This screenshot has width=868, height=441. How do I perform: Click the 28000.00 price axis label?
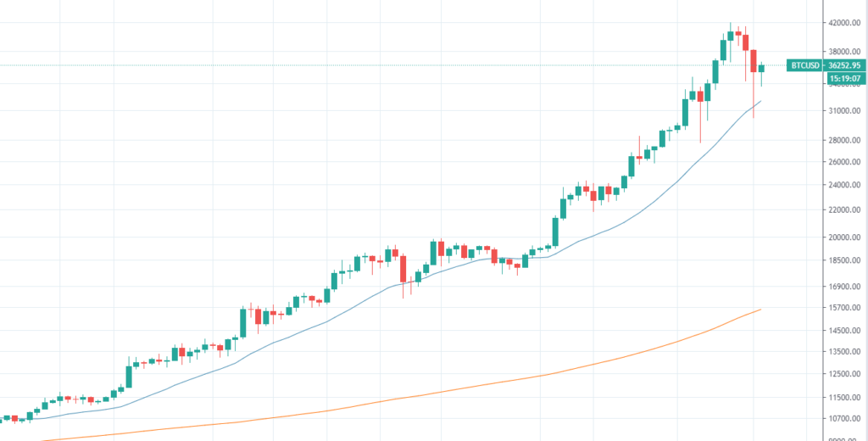[x=846, y=140]
